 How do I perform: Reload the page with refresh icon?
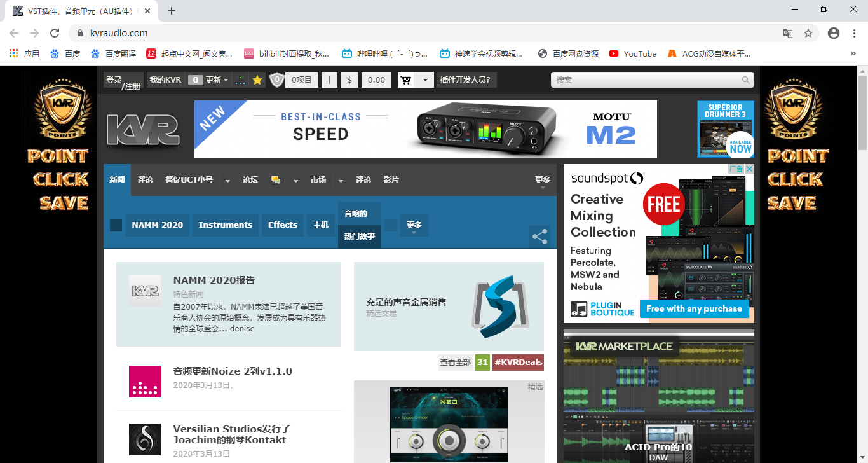(x=55, y=33)
